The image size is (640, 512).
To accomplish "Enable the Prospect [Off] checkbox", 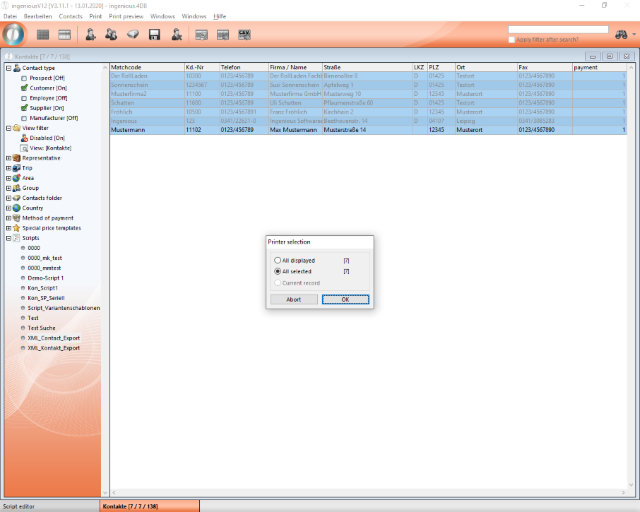I will pyautogui.click(x=24, y=78).
